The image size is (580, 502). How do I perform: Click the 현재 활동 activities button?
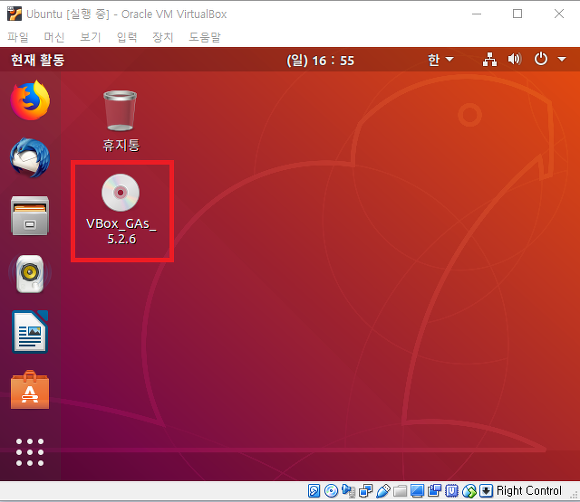tap(38, 60)
